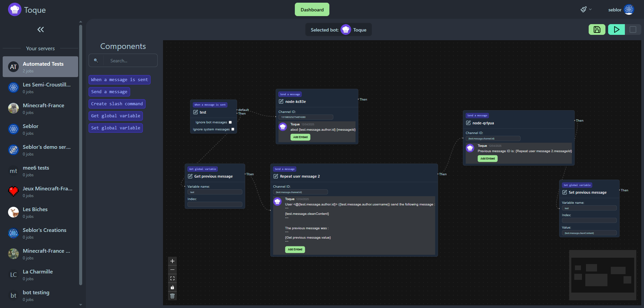Edit the Repeat user message 2 node name

click(276, 176)
